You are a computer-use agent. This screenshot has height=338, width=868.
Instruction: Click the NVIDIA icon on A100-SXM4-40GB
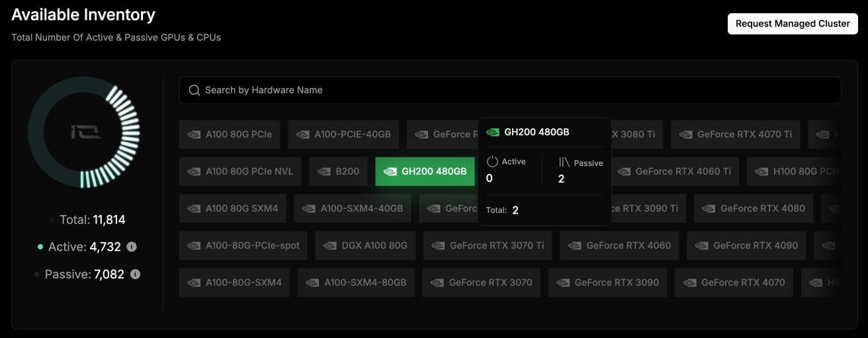coord(309,208)
